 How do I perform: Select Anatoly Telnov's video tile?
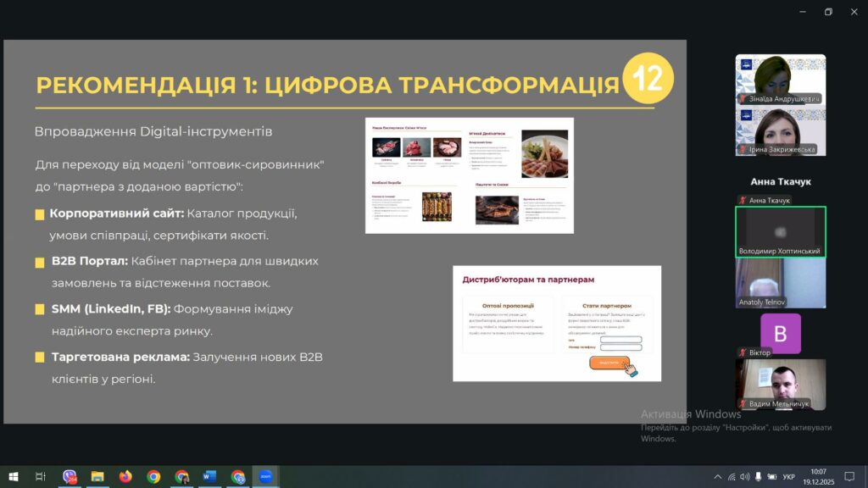click(780, 282)
